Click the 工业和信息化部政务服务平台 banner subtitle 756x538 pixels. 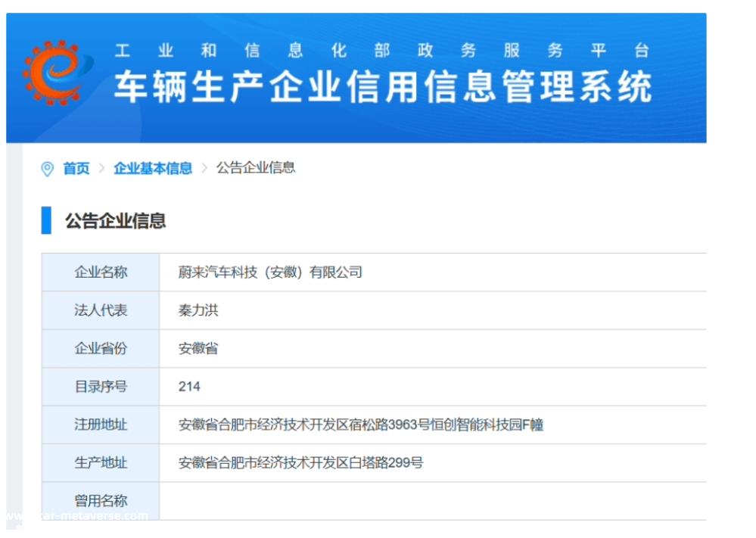coord(382,51)
